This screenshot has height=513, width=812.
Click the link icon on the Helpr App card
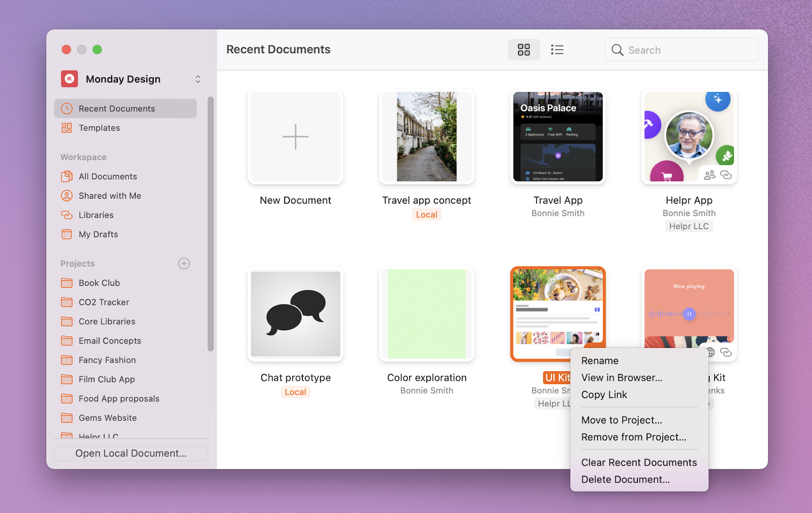point(727,175)
